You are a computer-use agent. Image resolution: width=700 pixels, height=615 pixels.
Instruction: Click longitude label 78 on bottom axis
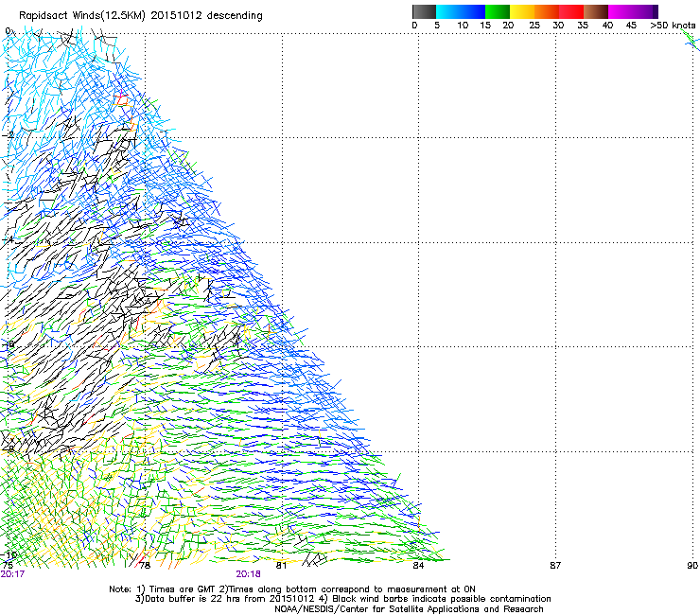tap(145, 566)
